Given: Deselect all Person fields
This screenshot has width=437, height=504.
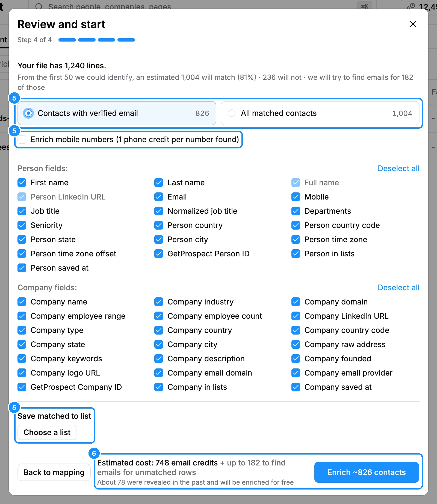Looking at the screenshot, I should (398, 168).
